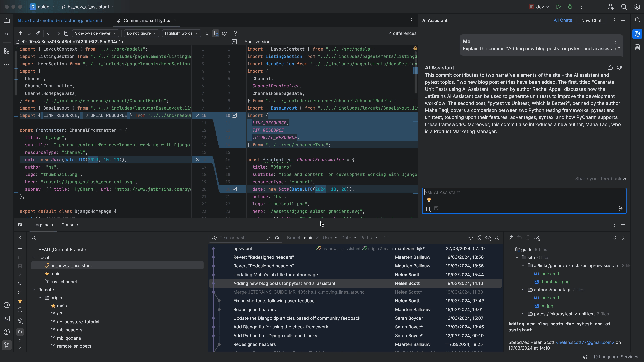
Task: Expand the authors/mahataqi folder
Action: (523, 290)
